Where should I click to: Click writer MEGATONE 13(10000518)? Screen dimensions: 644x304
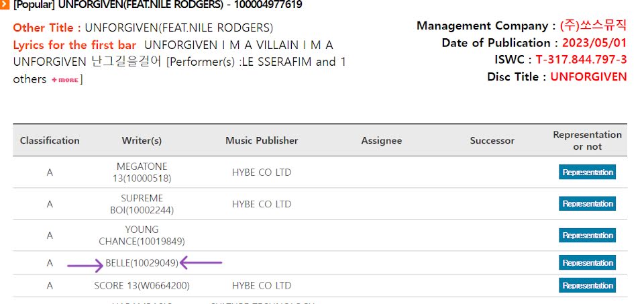click(142, 172)
